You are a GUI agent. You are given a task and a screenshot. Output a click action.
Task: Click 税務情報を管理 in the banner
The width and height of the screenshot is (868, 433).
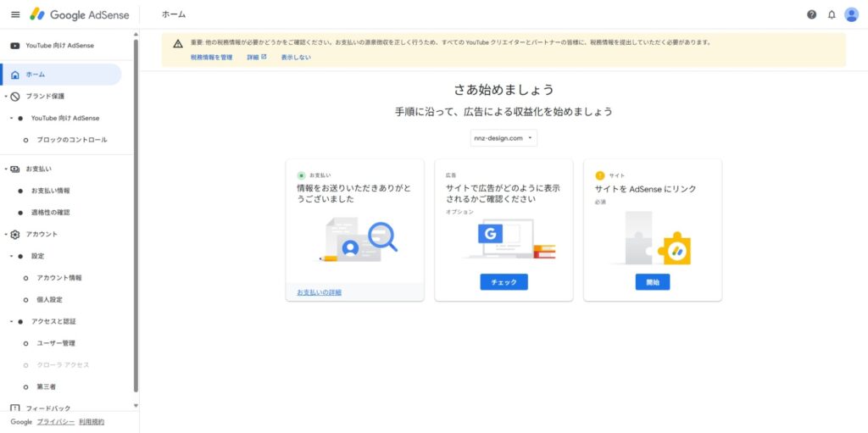click(211, 57)
